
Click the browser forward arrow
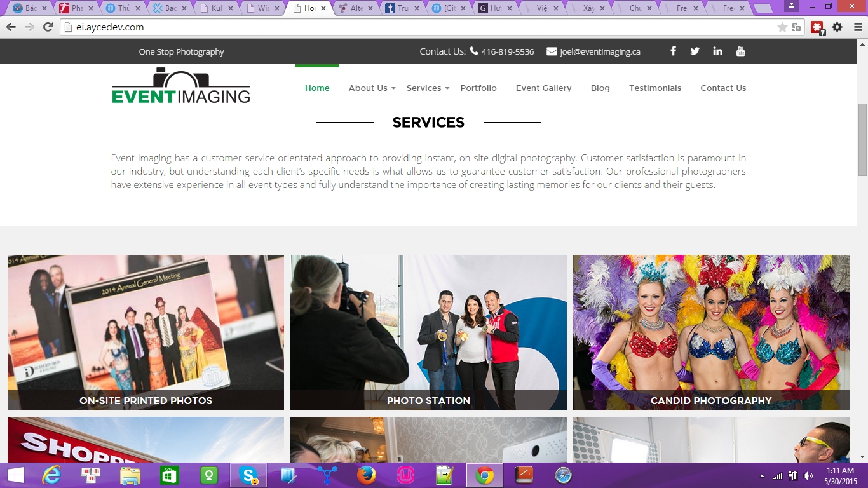(x=29, y=27)
